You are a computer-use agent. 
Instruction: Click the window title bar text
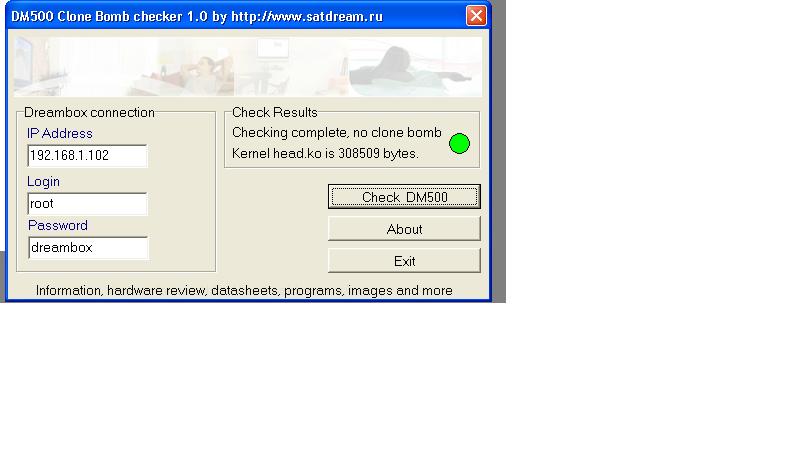tap(197, 16)
